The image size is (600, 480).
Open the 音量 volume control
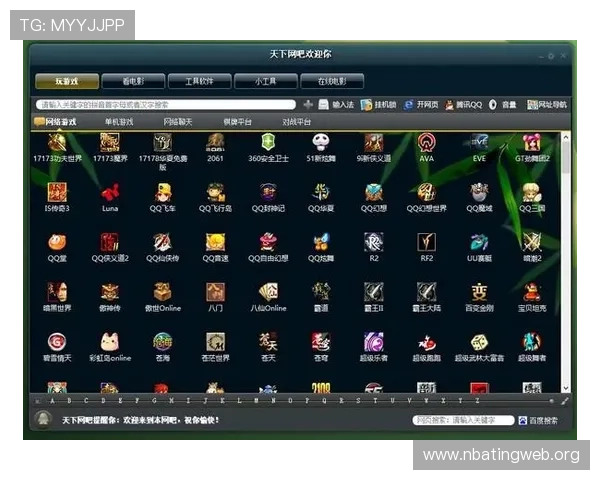click(x=503, y=104)
